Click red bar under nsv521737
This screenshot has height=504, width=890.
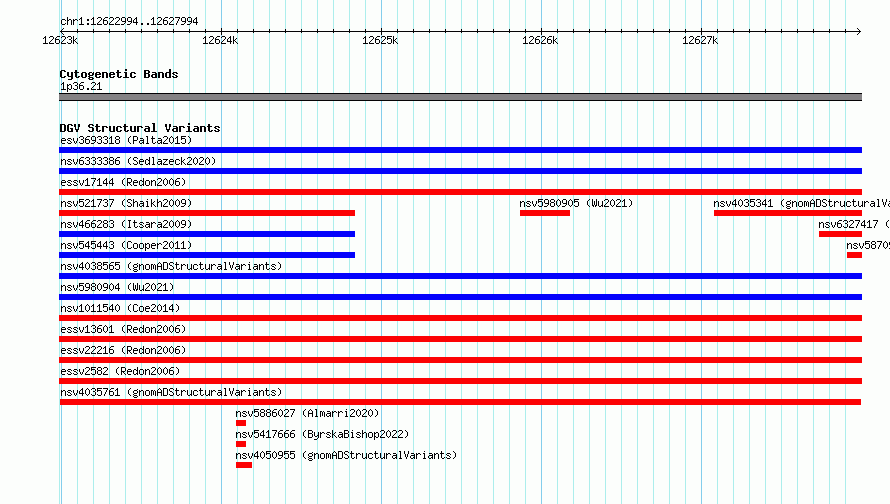207,213
